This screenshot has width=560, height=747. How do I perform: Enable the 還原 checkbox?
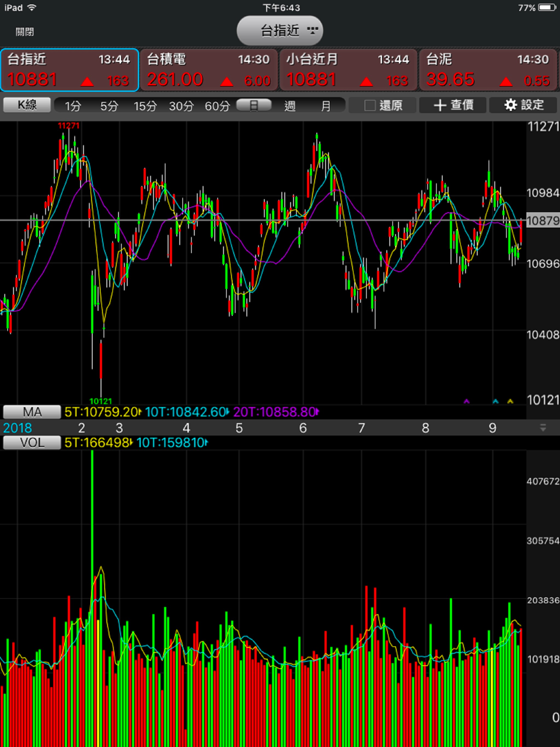click(370, 105)
